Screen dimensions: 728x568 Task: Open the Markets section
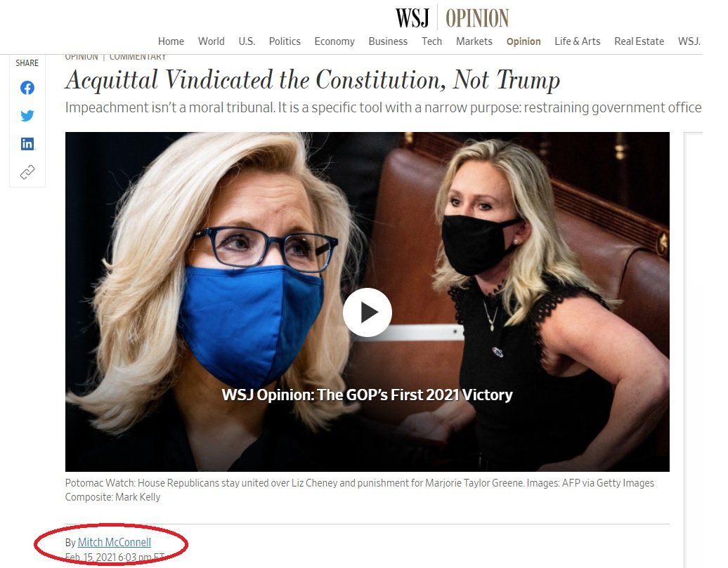[474, 41]
